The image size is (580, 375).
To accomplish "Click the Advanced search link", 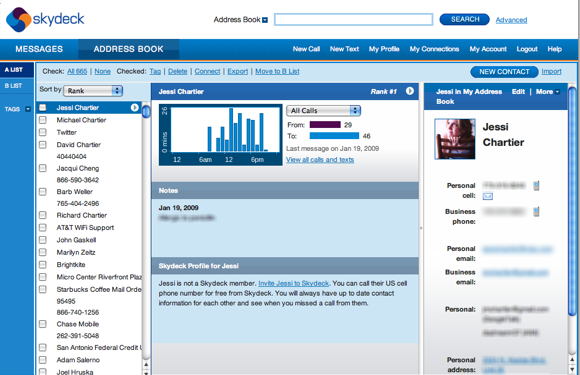I will click(x=511, y=20).
